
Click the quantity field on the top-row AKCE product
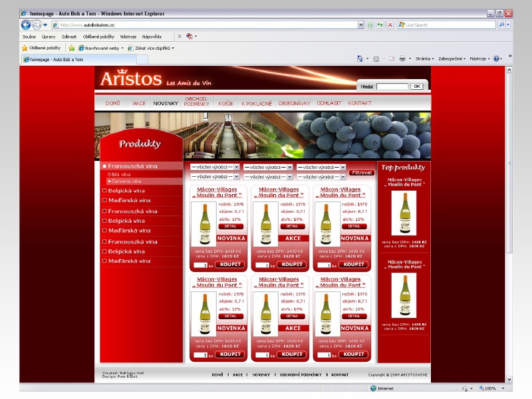tap(263, 265)
